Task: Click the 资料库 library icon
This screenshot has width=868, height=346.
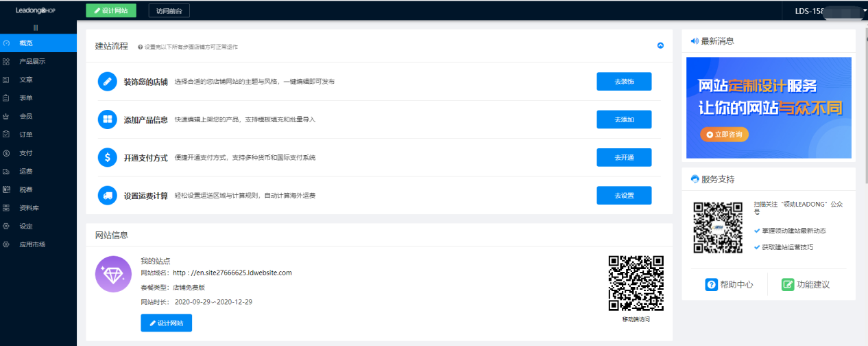Action: [x=6, y=207]
